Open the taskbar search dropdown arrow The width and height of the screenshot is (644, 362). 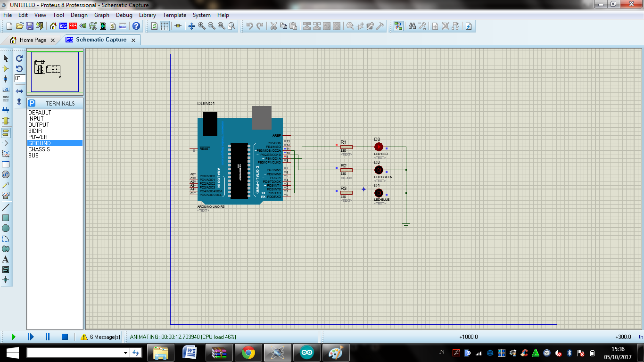(124, 352)
